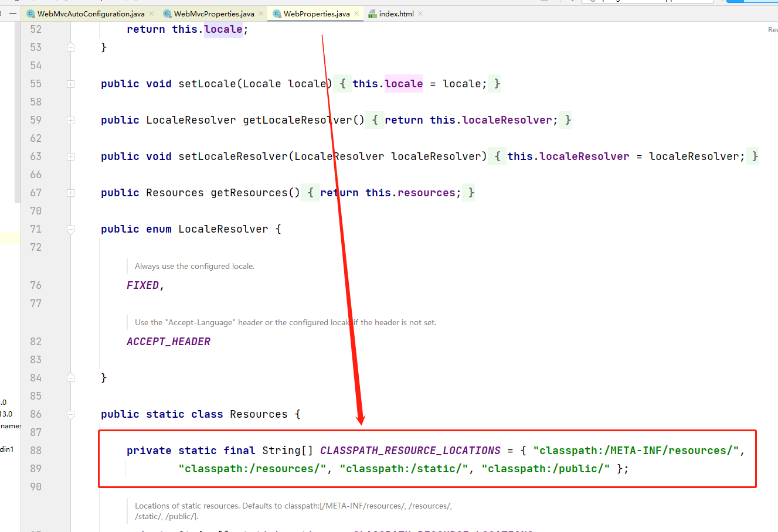Click "Locations of static resources" doc comment
The width and height of the screenshot is (778, 532).
pos(293,511)
